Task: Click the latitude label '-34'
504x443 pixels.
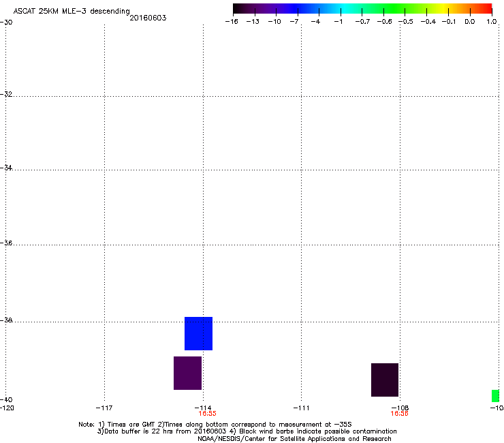Action: [x=6, y=168]
